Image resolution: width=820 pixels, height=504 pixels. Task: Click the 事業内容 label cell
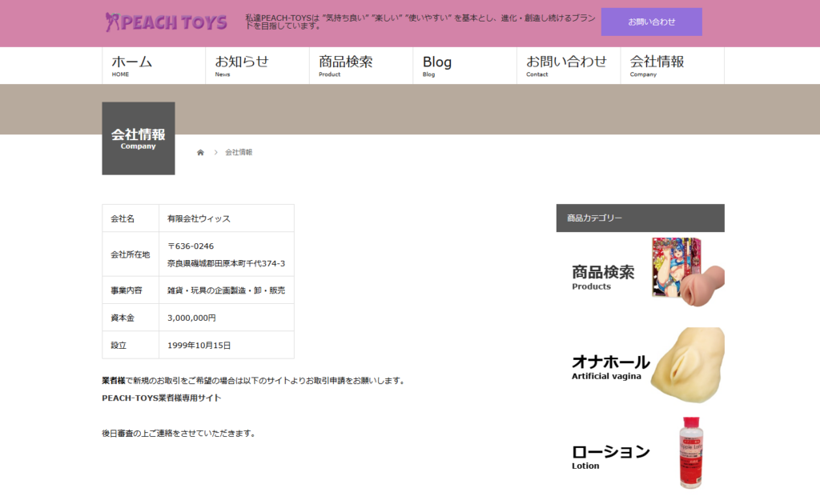coord(131,290)
